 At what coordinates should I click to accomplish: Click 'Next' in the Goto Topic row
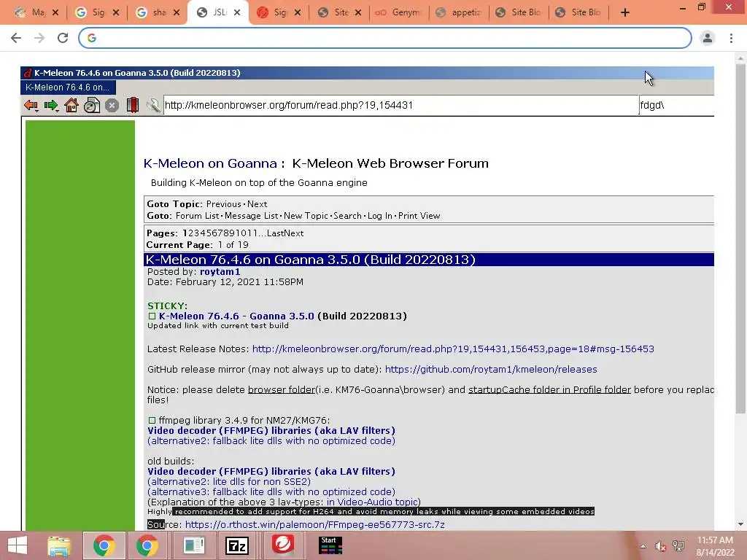(x=258, y=204)
